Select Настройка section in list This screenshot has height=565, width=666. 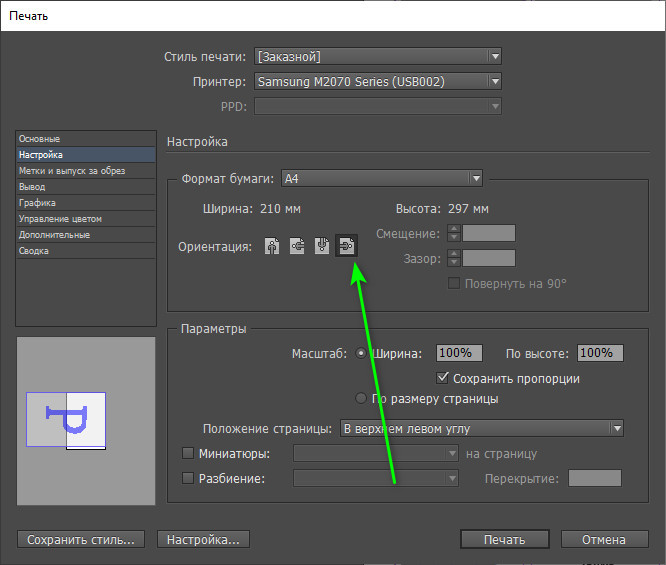click(x=86, y=155)
